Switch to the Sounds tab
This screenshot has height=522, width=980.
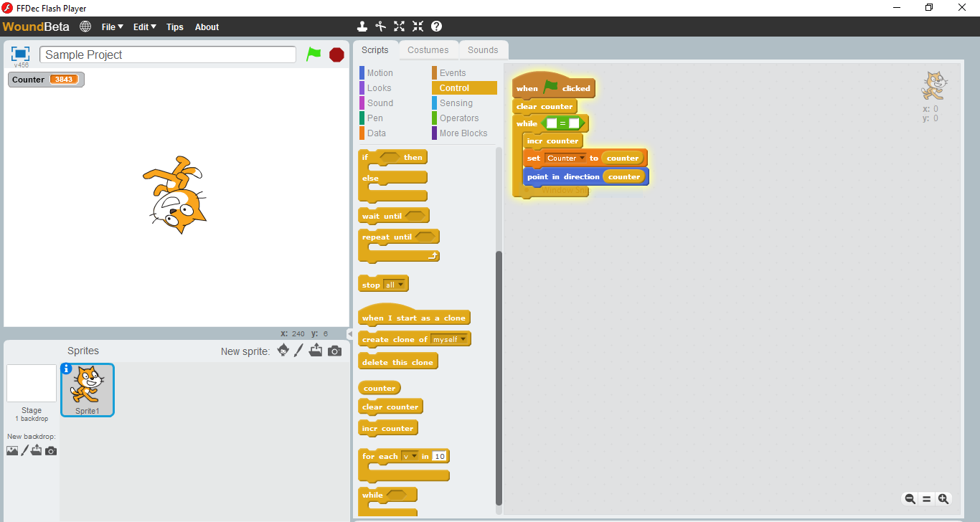click(483, 50)
